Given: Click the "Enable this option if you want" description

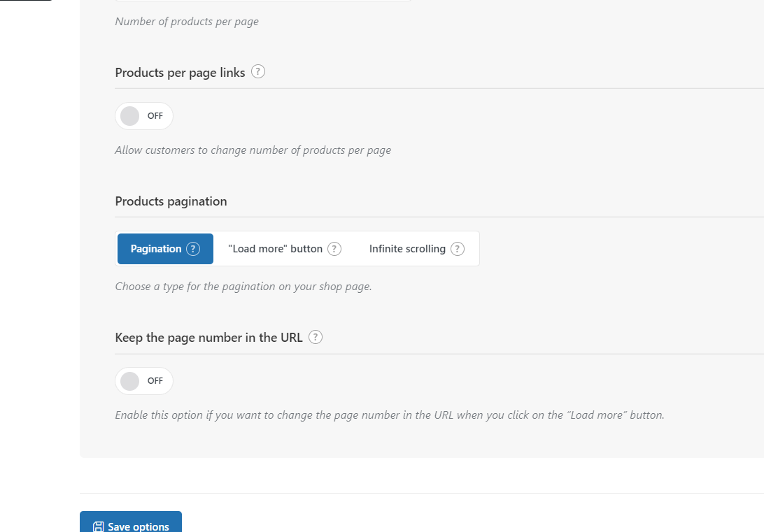Looking at the screenshot, I should [389, 415].
